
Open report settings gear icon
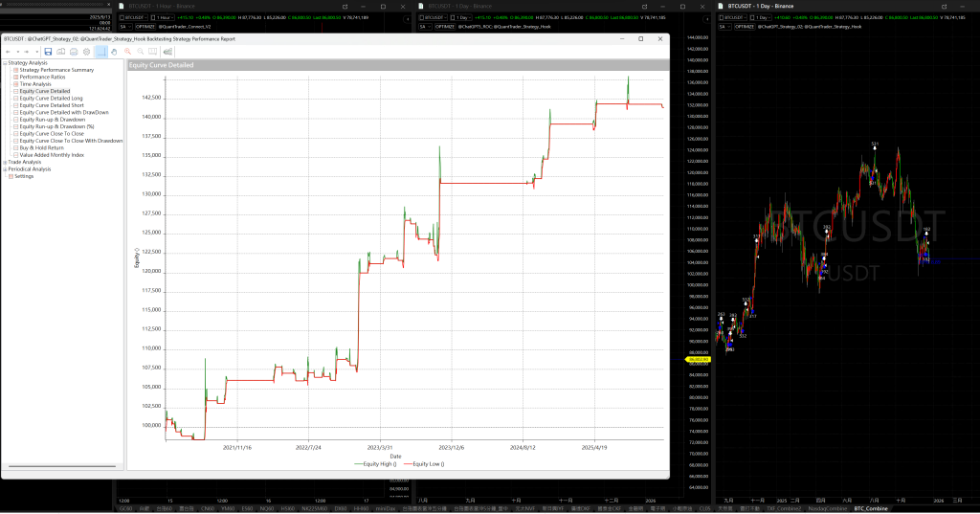(86, 52)
